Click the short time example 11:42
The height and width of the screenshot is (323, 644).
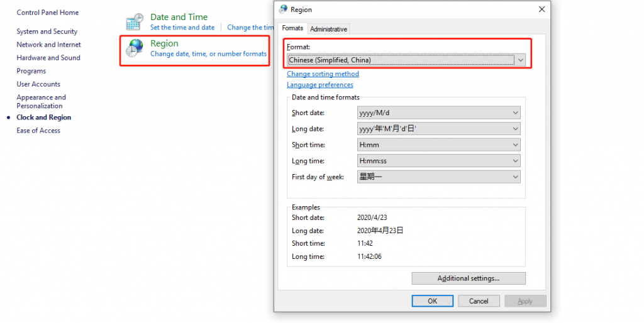365,243
